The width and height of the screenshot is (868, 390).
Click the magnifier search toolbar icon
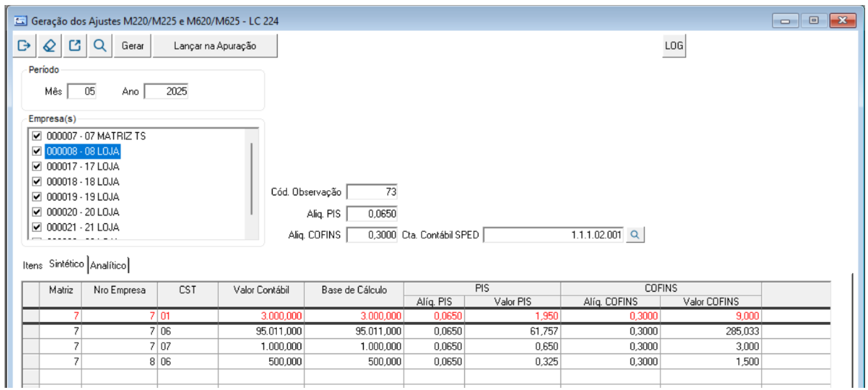pos(100,46)
